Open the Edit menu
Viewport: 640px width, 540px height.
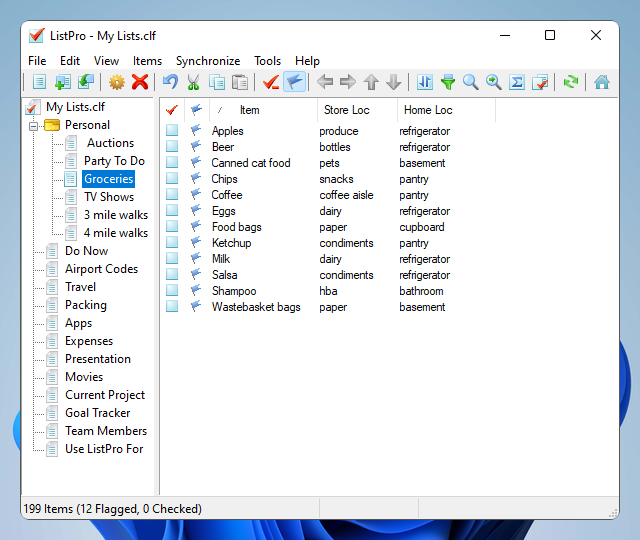[70, 61]
